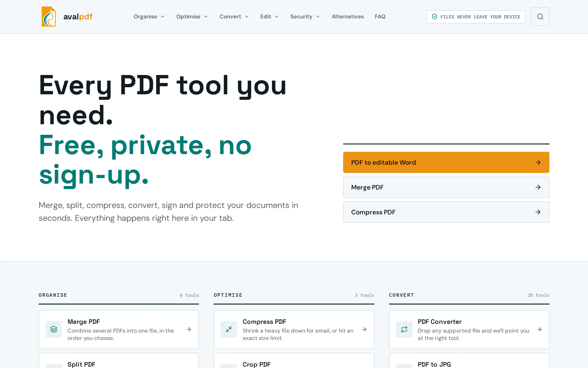Screen dimensions: 588x368
Task: Click arrow in PDF Converter tool card
Action: (539, 329)
